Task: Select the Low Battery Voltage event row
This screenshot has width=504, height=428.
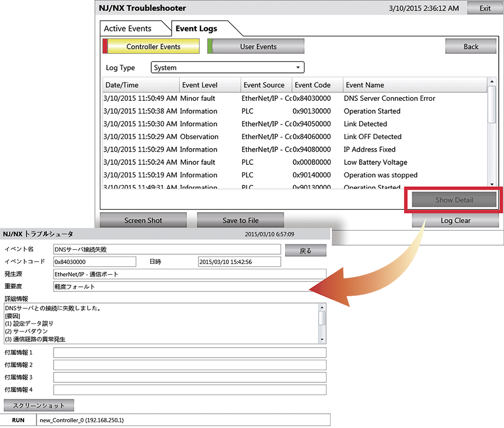Action: click(x=295, y=162)
